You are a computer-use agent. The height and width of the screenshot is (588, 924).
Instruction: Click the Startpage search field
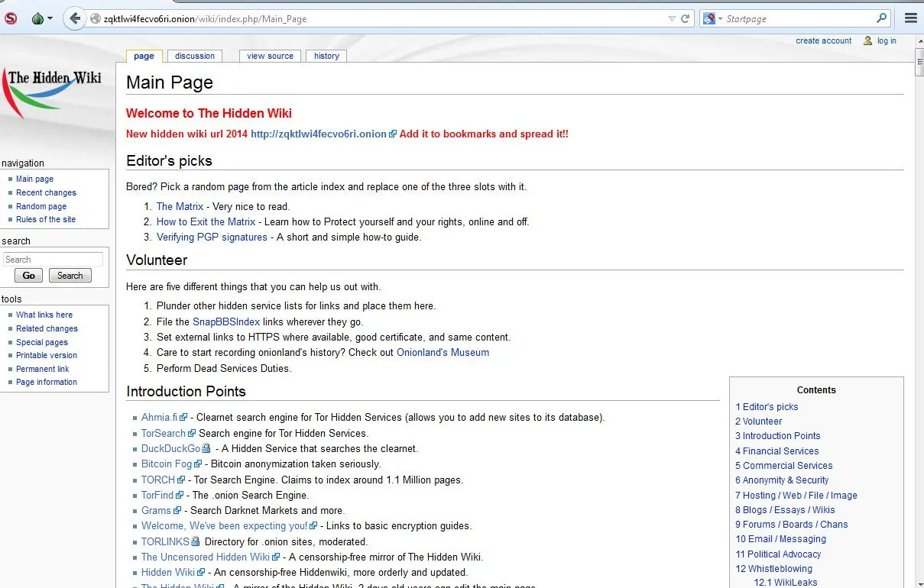tap(799, 18)
